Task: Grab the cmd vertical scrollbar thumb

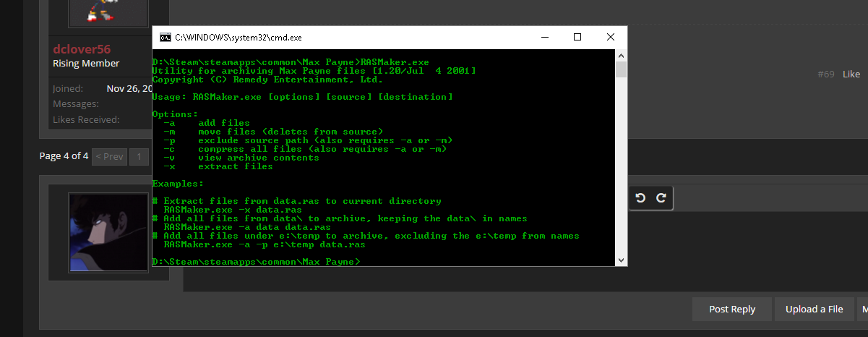Action: point(621,69)
